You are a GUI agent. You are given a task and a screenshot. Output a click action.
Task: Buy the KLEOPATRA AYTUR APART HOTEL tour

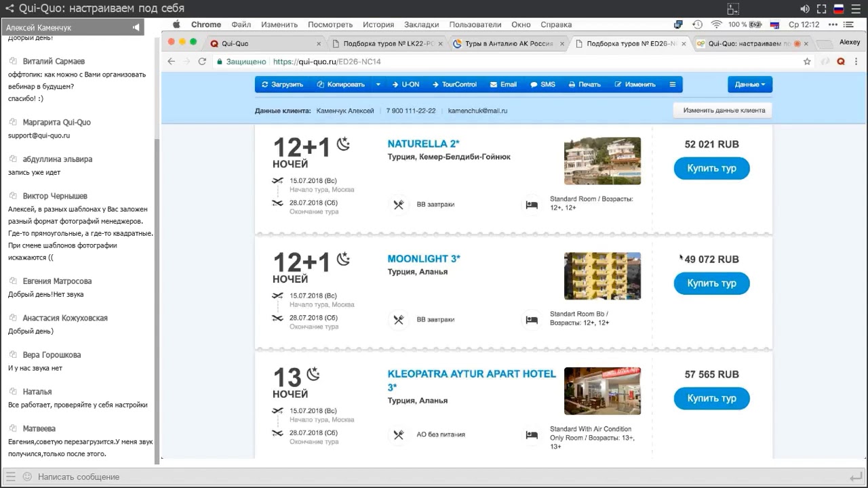tap(711, 399)
